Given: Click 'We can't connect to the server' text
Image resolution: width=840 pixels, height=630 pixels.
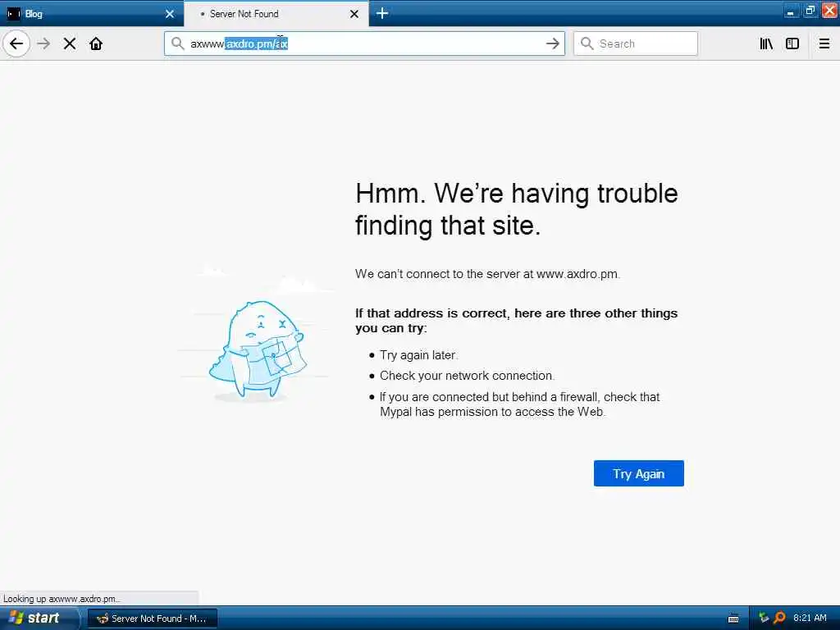Looking at the screenshot, I should tap(487, 274).
